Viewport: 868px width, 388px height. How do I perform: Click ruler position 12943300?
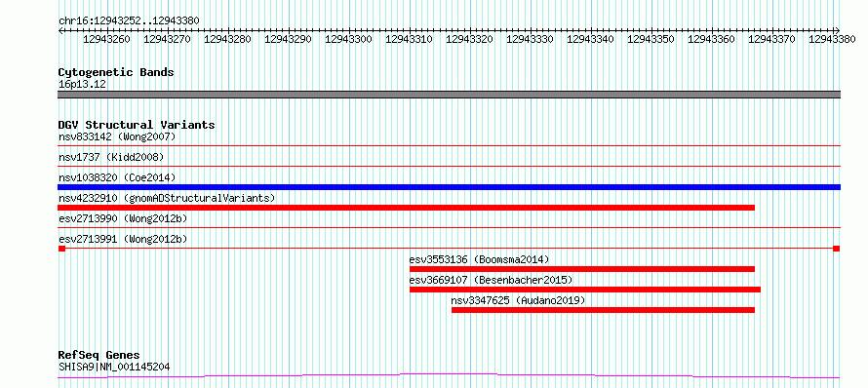348,39
